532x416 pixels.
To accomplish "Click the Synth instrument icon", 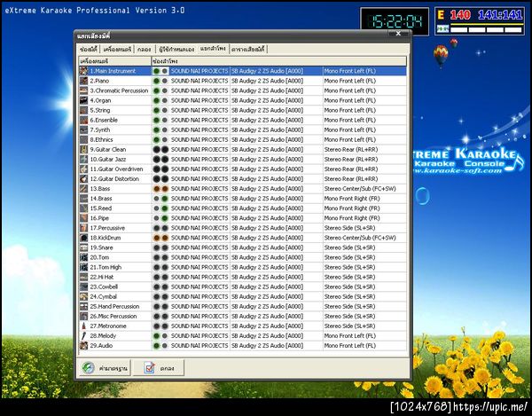I will click(83, 130).
